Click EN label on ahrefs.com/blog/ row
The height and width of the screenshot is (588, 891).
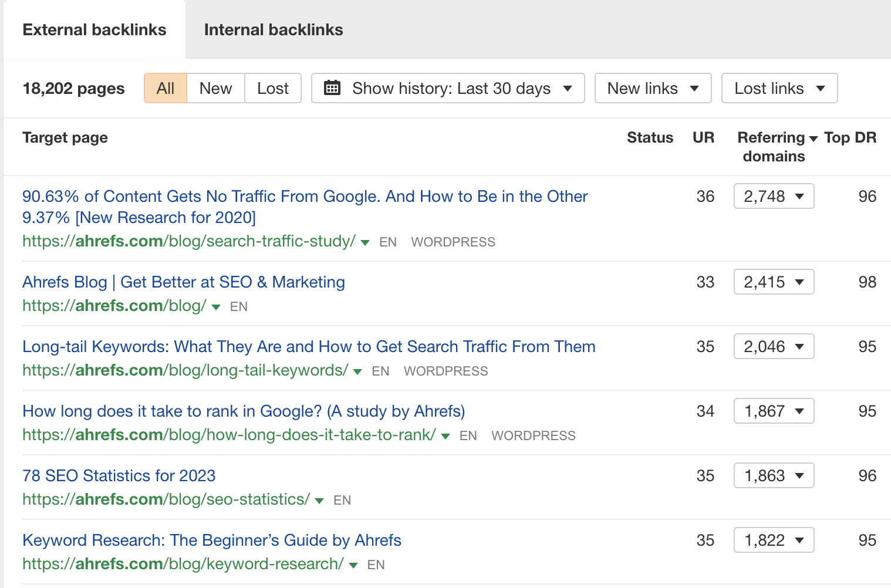coord(239,306)
